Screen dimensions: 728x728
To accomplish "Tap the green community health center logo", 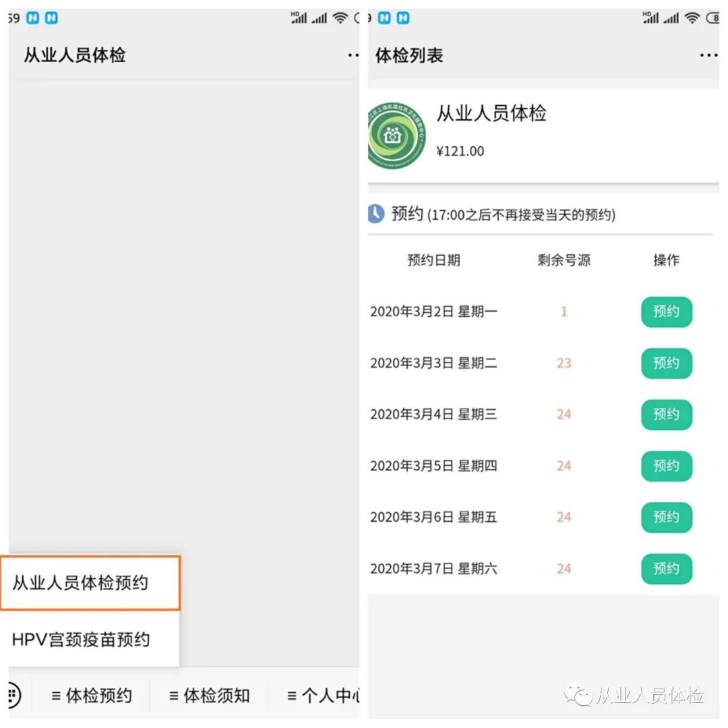I will click(x=396, y=135).
